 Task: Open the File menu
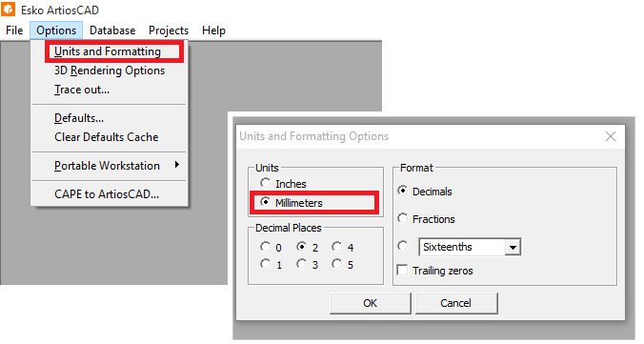point(14,30)
